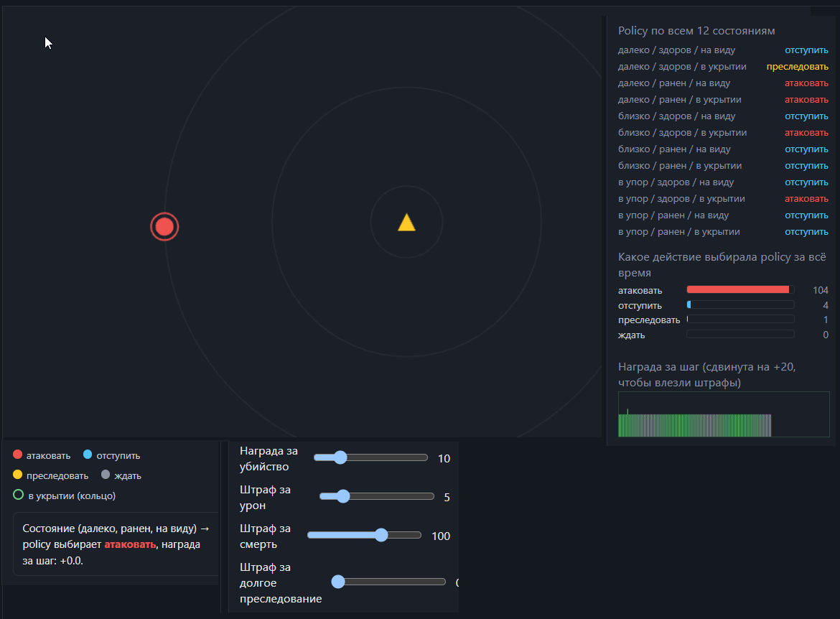This screenshot has height=619, width=840.
Task: Click the reward-per-step histogram chart
Action: click(724, 414)
